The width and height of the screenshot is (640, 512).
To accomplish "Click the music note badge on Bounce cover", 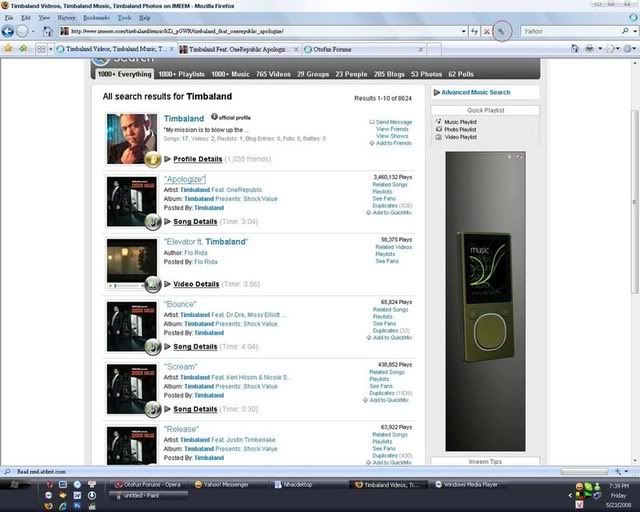I will [x=153, y=347].
